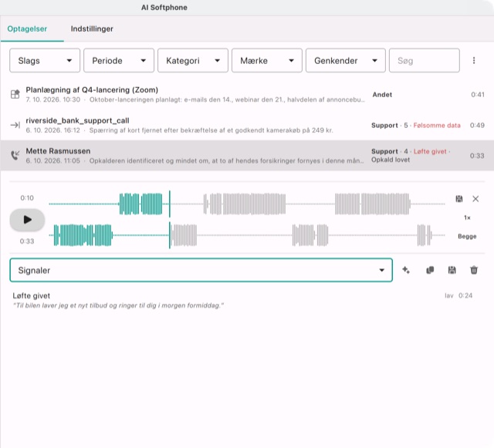Image resolution: width=494 pixels, height=448 pixels.
Task: Toggle the 1x playback speed
Action: tap(467, 217)
